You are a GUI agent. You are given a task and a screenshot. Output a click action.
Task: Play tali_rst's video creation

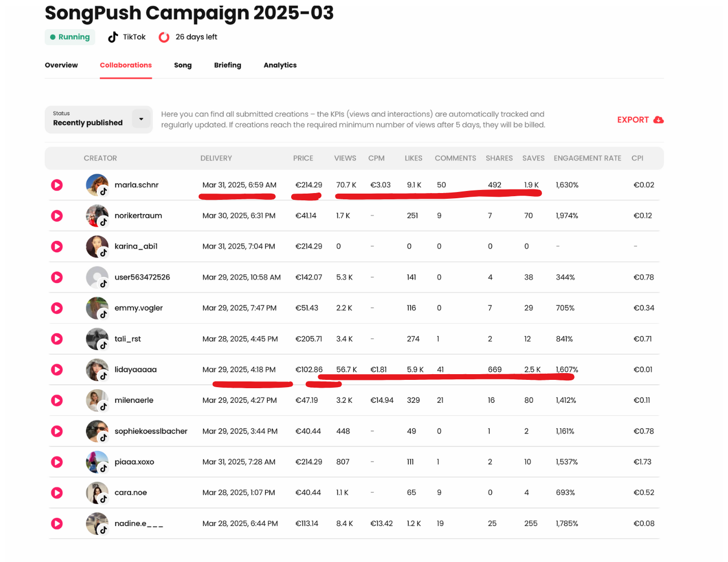(x=57, y=339)
